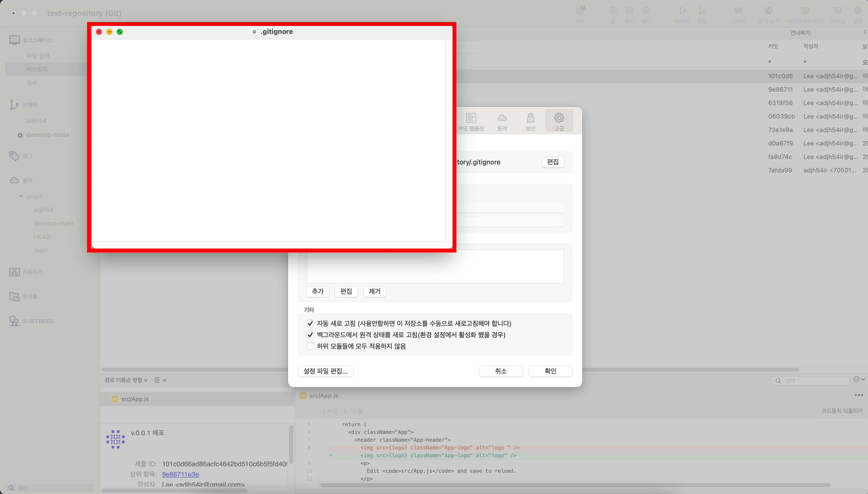Screen dimensions: 868x494
Task: Click the Pull (풀) toolbar icon
Action: (613, 11)
